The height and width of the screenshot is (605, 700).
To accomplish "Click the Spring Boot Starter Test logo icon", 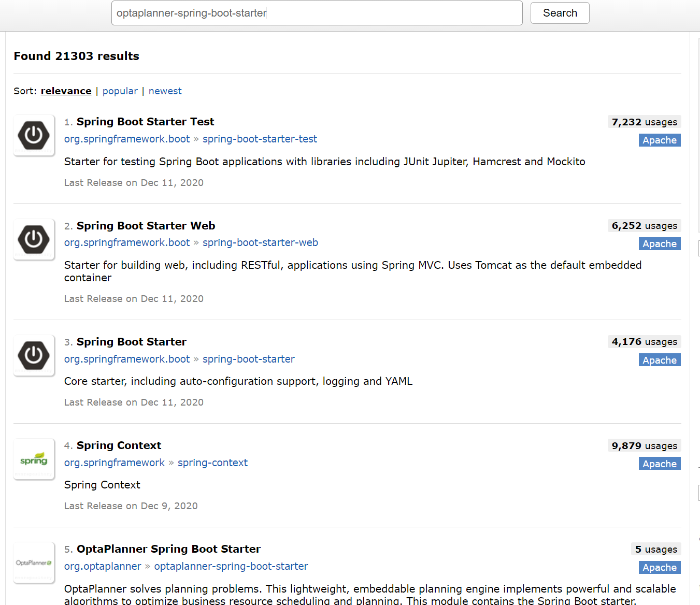I will (34, 135).
